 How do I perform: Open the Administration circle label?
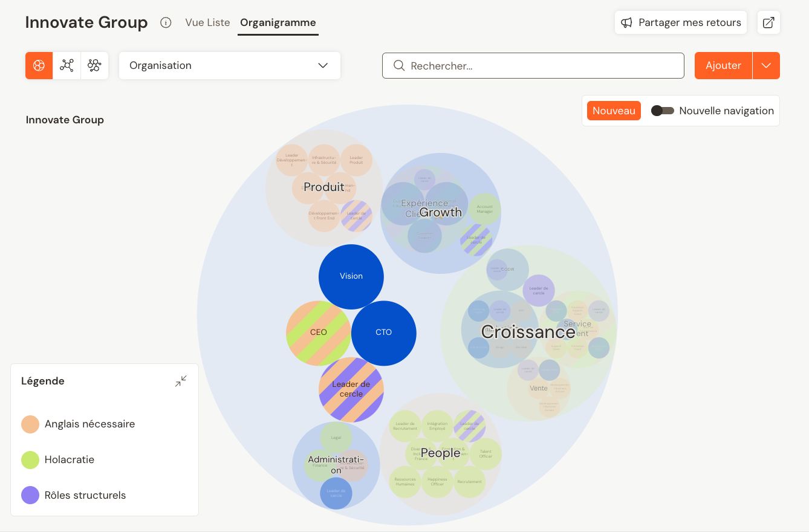point(336,465)
